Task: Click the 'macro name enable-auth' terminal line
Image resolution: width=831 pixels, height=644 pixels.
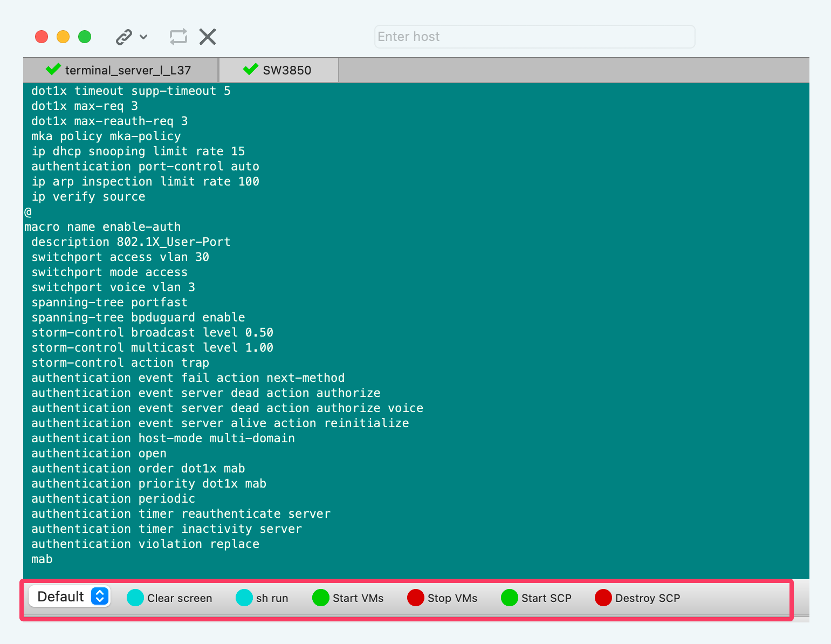Action: click(x=102, y=227)
